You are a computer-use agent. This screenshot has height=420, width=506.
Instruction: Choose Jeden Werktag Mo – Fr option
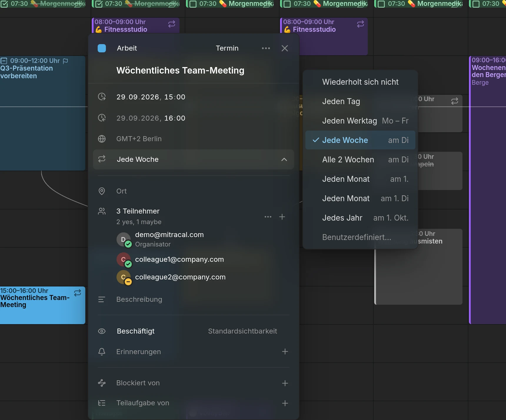(360, 121)
